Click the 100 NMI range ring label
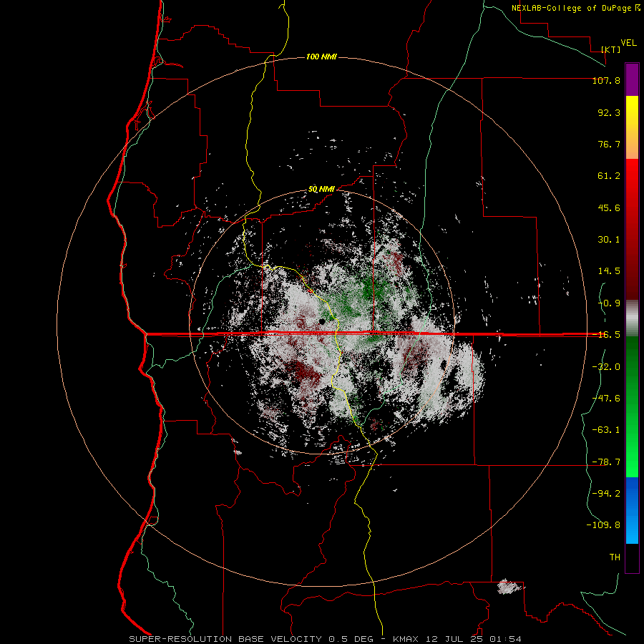This screenshot has height=644, width=644. tap(321, 57)
